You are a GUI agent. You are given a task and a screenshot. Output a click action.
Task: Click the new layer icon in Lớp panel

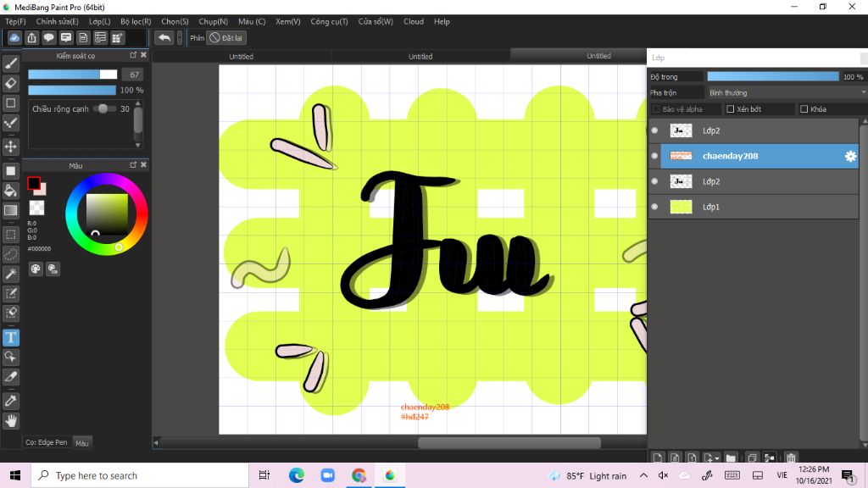click(x=657, y=457)
